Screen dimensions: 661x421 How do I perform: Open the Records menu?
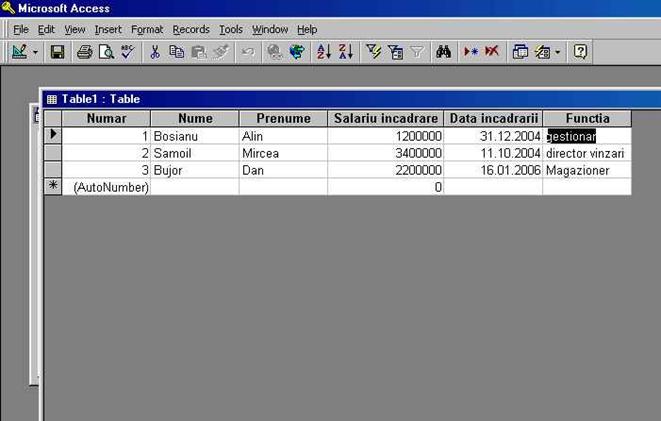[191, 30]
